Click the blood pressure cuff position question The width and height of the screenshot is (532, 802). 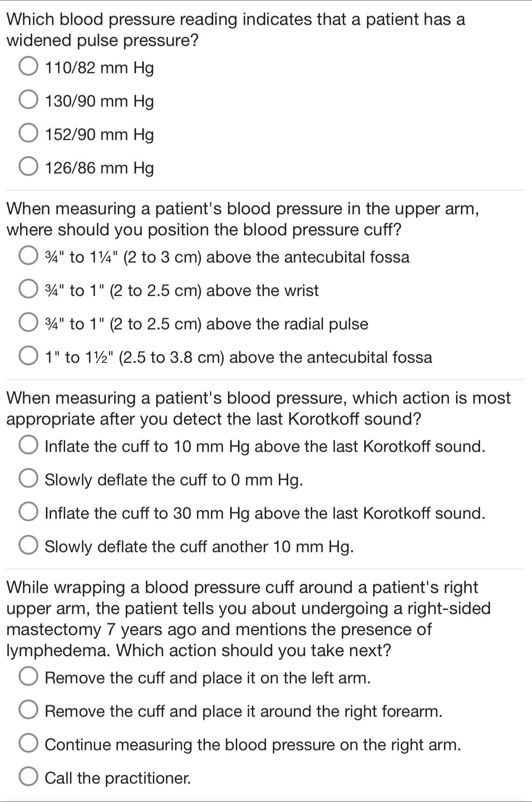click(243, 219)
